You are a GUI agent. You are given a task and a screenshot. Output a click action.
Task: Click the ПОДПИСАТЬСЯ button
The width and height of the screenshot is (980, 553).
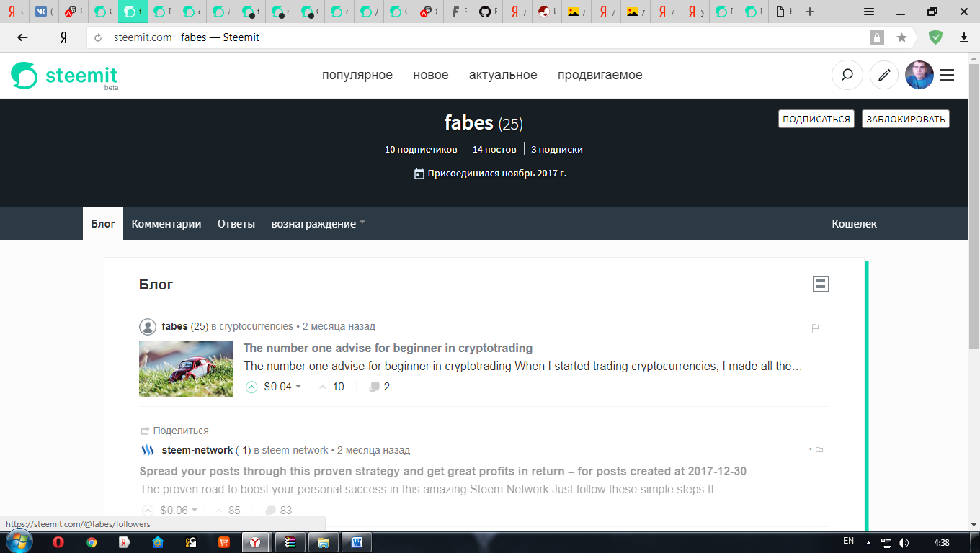816,119
